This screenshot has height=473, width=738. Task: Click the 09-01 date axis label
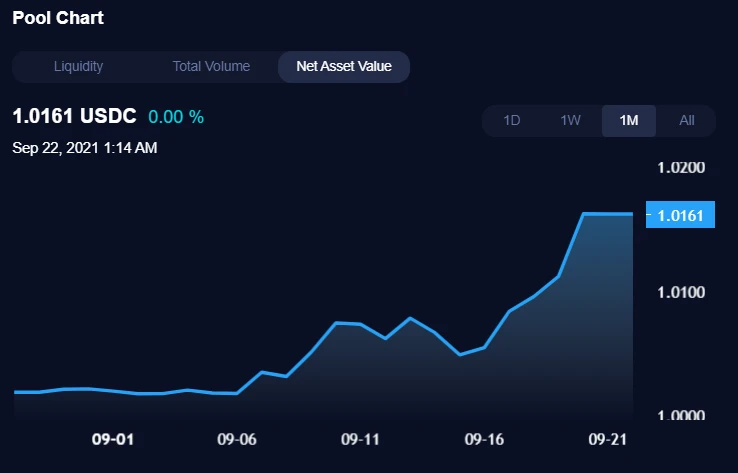tap(113, 440)
